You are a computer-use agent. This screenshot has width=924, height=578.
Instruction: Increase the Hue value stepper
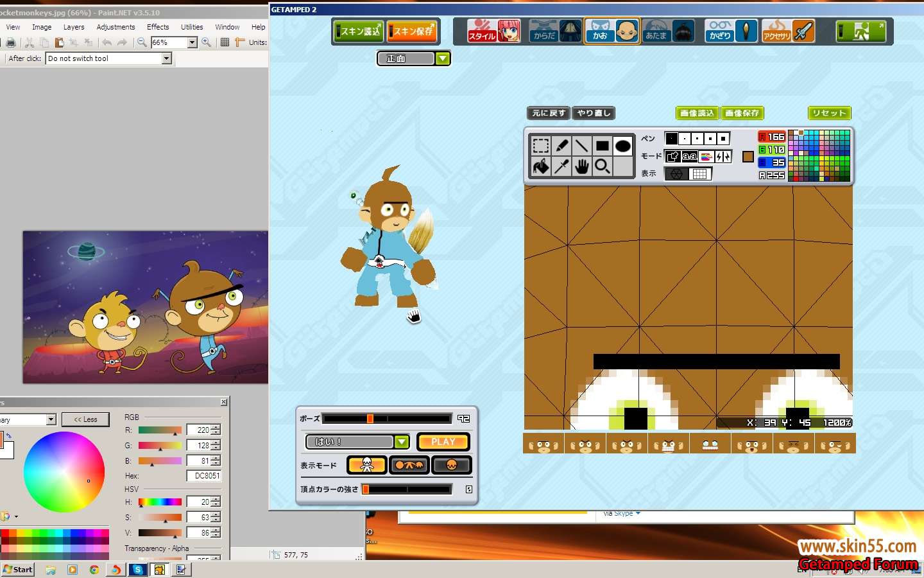click(216, 500)
